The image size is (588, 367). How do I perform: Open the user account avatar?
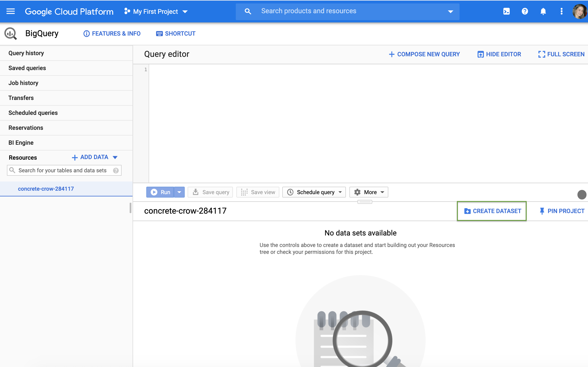(579, 11)
